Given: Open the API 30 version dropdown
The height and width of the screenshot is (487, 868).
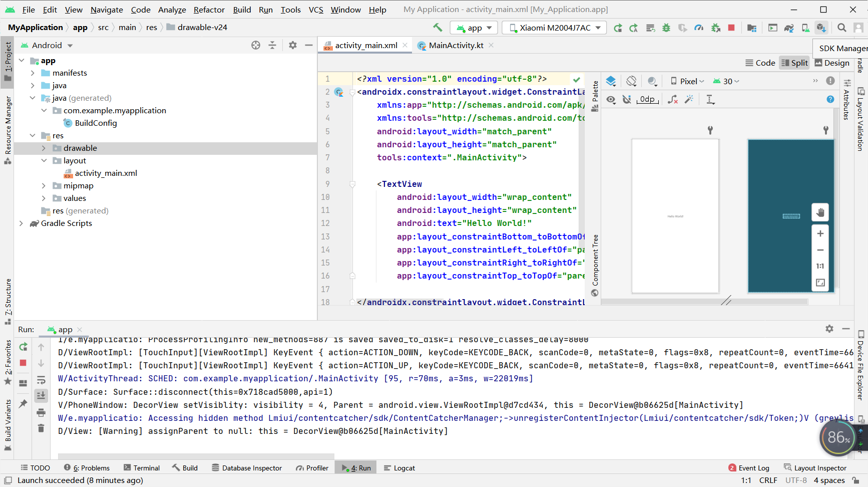Looking at the screenshot, I should point(726,81).
